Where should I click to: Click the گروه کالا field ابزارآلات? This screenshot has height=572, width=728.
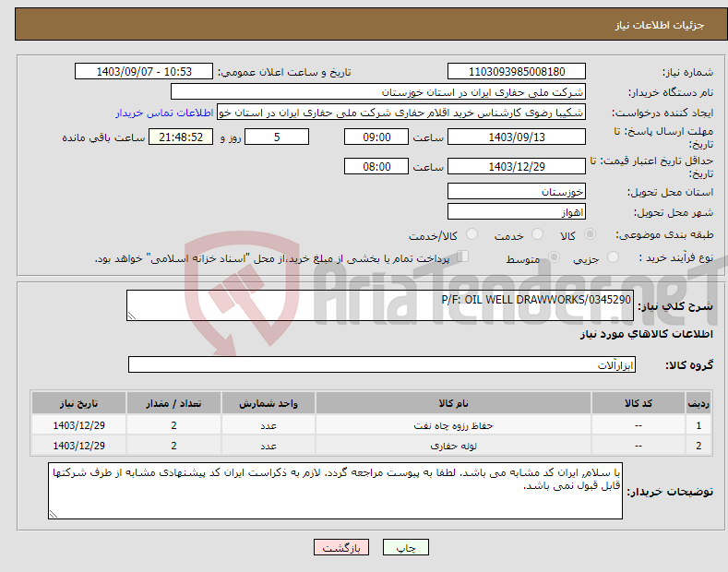(x=382, y=365)
